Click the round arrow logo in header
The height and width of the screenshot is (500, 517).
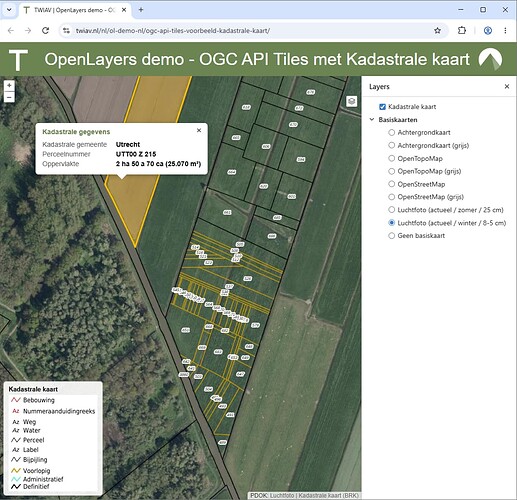pyautogui.click(x=490, y=59)
